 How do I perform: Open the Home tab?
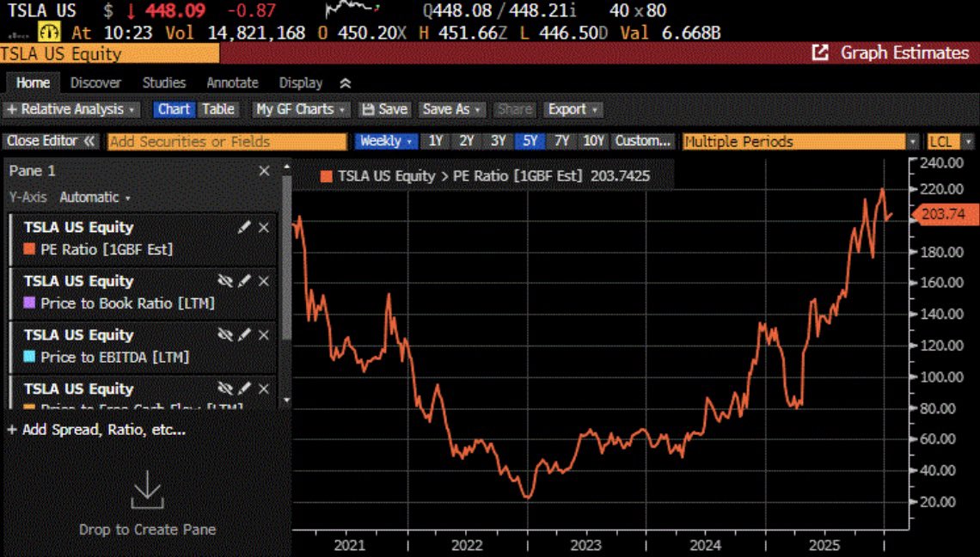(x=34, y=83)
